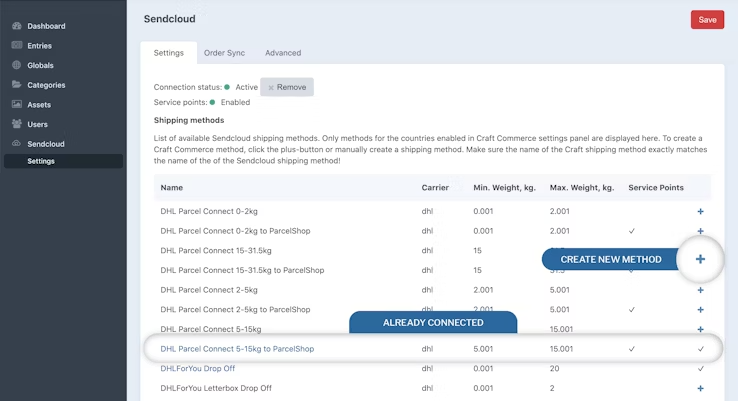The width and height of the screenshot is (738, 401).
Task: Click plus for DHL Parcel Connect 0-2kg to ParcelShop
Action: 700,231
